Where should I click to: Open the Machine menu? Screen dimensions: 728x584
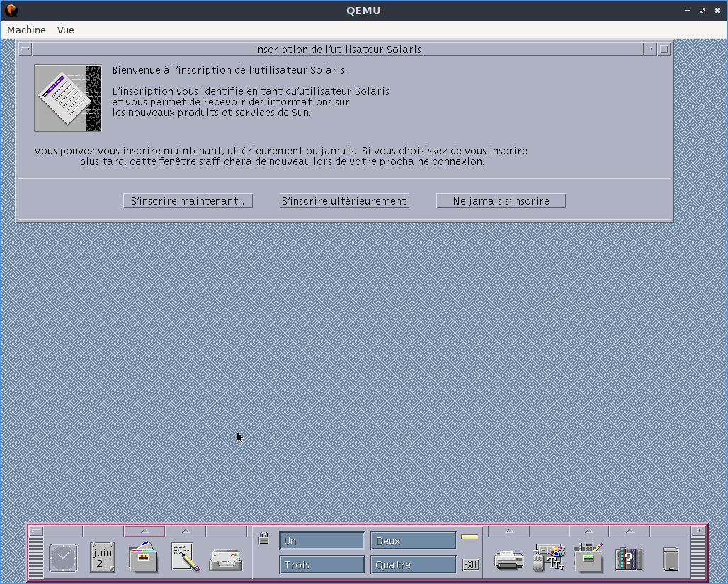pyautogui.click(x=26, y=30)
